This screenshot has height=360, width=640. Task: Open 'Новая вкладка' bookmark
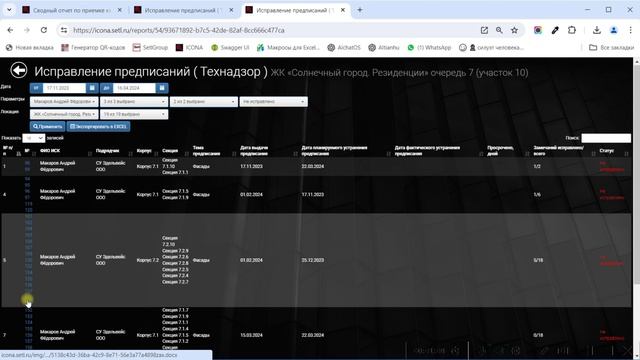point(30,48)
